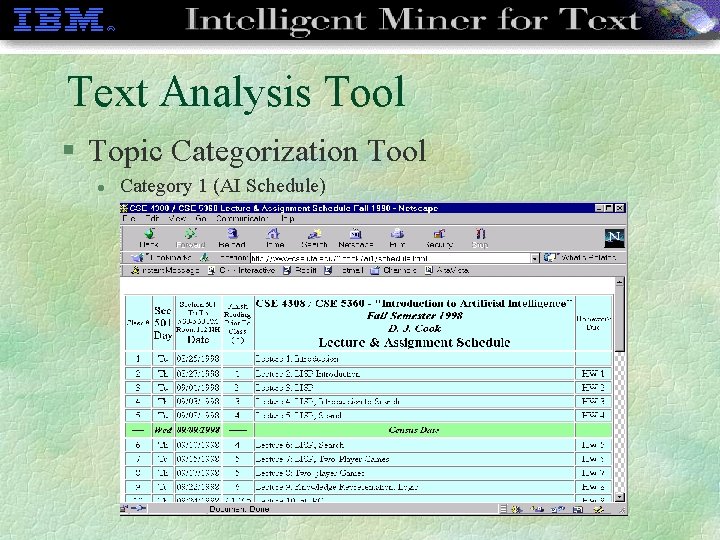Click the page proxy icon beside Location
The height and width of the screenshot is (540, 720).
tap(204, 258)
